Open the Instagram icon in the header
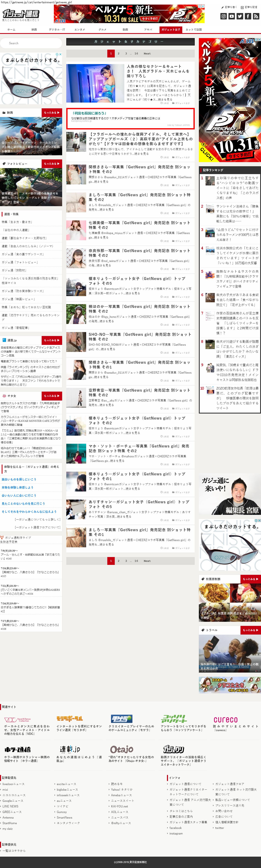This screenshot has width=261, height=868. click(x=223, y=16)
